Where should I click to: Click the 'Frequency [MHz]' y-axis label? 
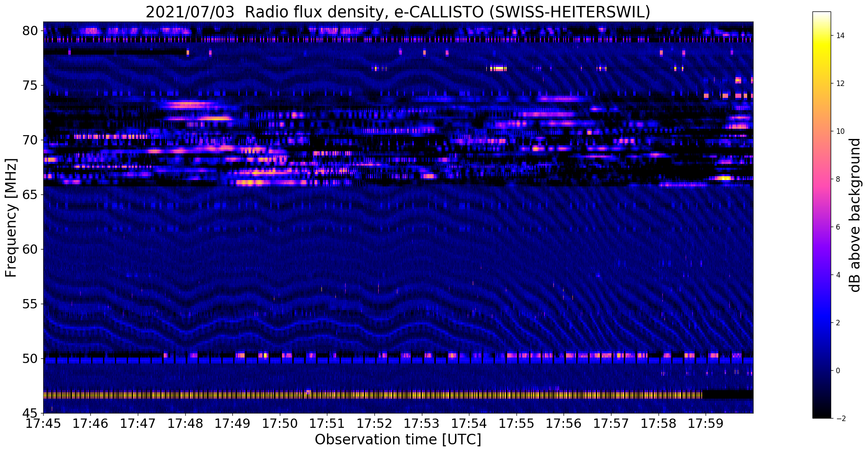(x=11, y=217)
